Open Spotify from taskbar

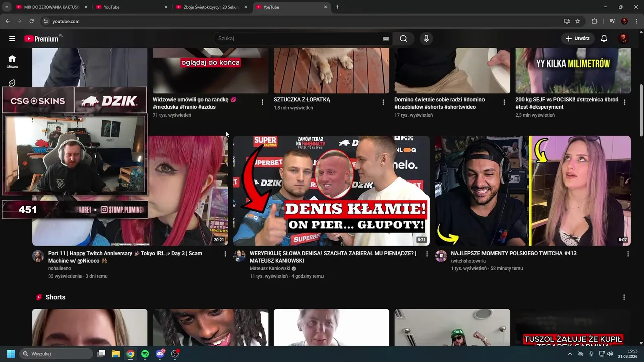point(145,354)
